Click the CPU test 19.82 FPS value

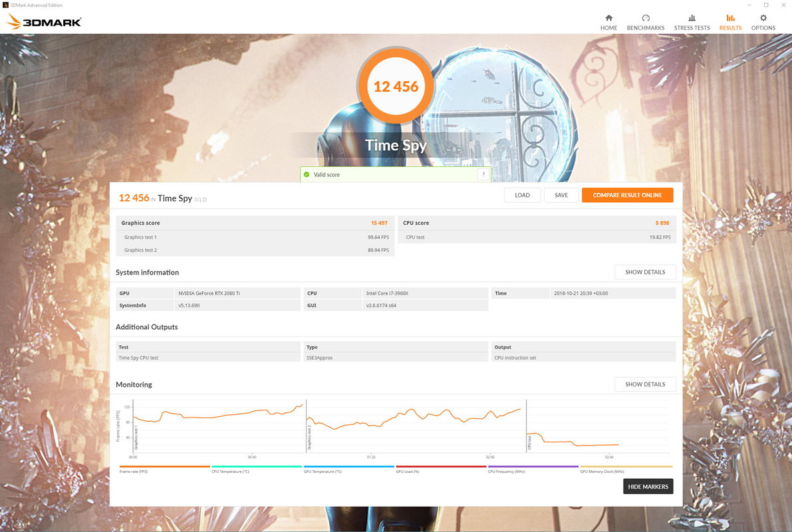[x=660, y=237]
